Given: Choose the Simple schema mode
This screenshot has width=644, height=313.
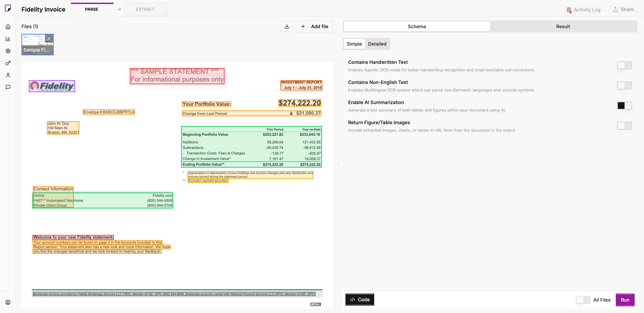Looking at the screenshot, I should pyautogui.click(x=354, y=44).
